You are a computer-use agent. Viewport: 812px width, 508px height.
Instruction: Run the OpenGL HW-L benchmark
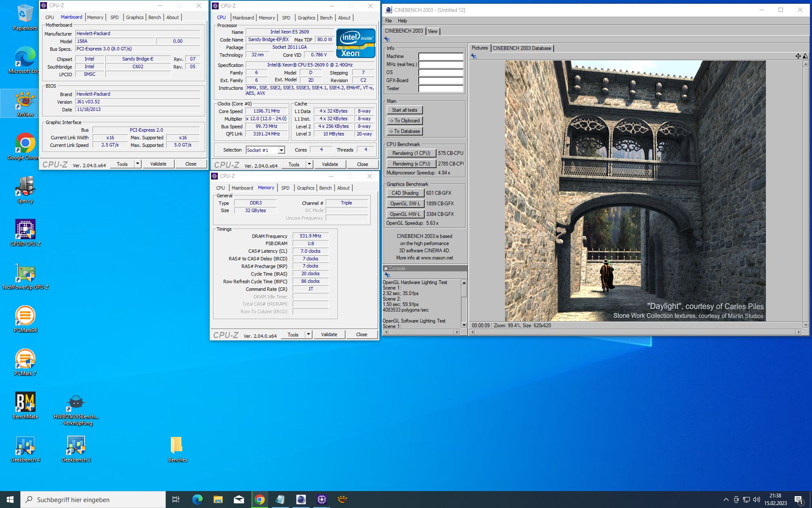pyautogui.click(x=405, y=214)
